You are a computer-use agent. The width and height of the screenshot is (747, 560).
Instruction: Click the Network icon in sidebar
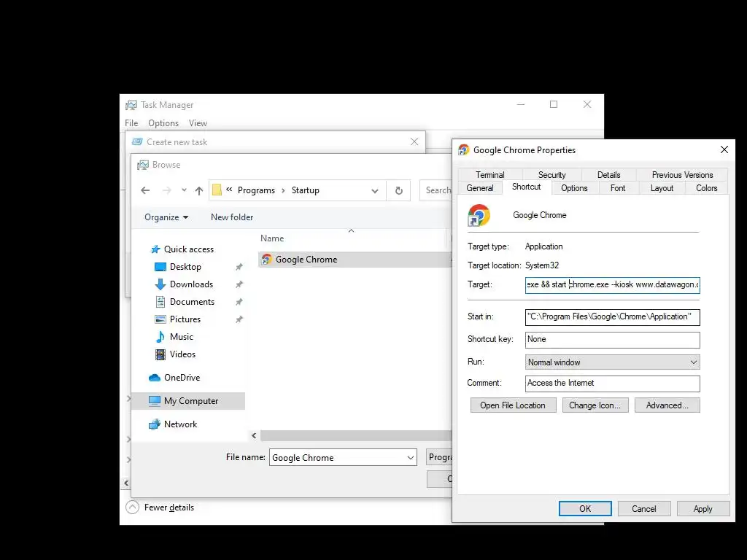click(155, 424)
